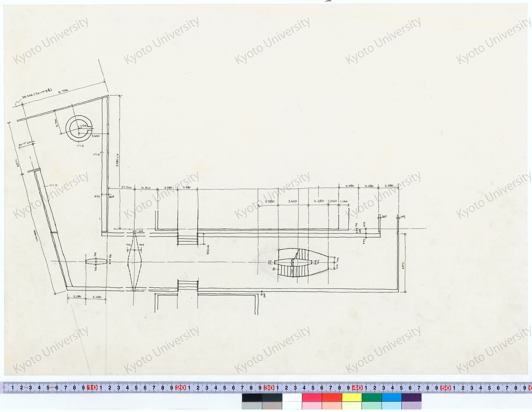532x412 pixels.
Task: Click the 9.796 dimension label
Action: pyautogui.click(x=63, y=91)
